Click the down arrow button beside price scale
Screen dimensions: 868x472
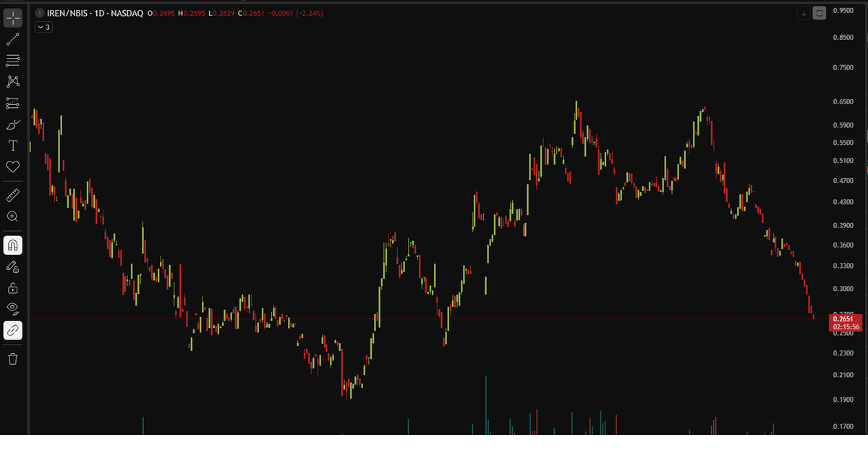click(x=804, y=12)
